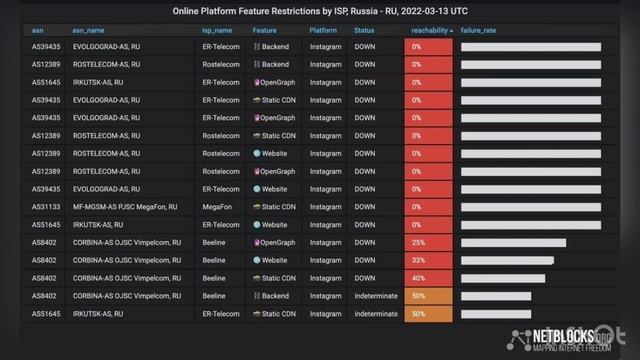The image size is (640, 360).
Task: Click MF-MGSM-AS PJSC MegaFon, RU cell
Action: tap(125, 207)
